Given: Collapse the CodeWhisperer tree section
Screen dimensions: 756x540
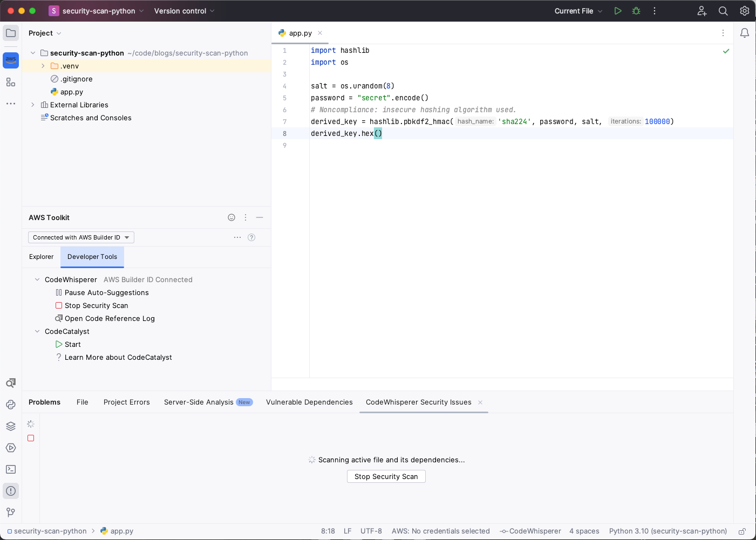Looking at the screenshot, I should point(37,279).
